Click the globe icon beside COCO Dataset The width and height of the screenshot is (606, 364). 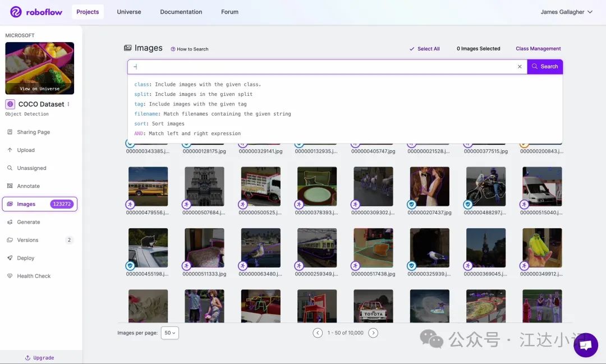11,104
